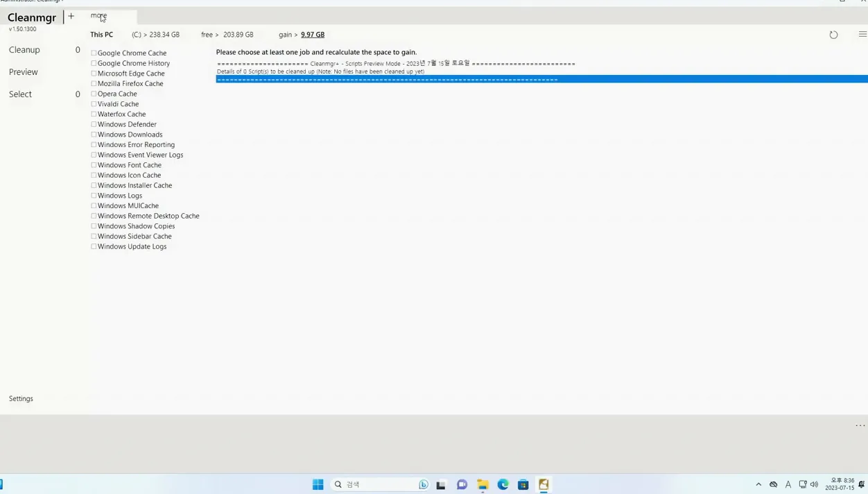Screen dimensions: 868x494
Task: Launch Microsoft Edge from the taskbar
Action: [503, 484]
